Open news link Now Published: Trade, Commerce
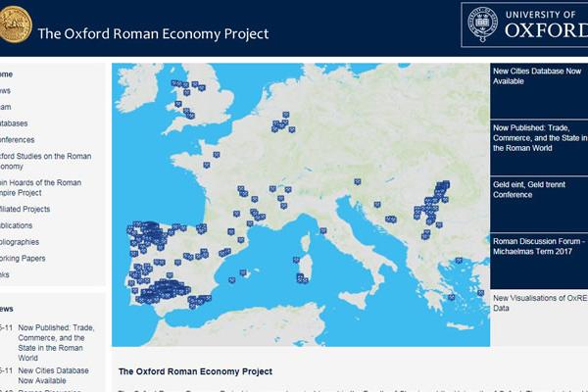Image resolution: width=588 pixels, height=392 pixels. pyautogui.click(x=56, y=343)
